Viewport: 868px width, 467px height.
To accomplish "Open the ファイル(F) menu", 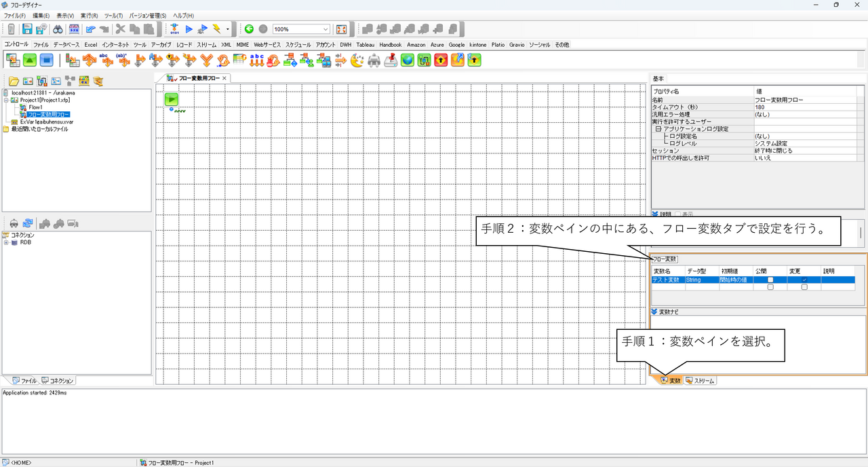I will click(x=15, y=15).
